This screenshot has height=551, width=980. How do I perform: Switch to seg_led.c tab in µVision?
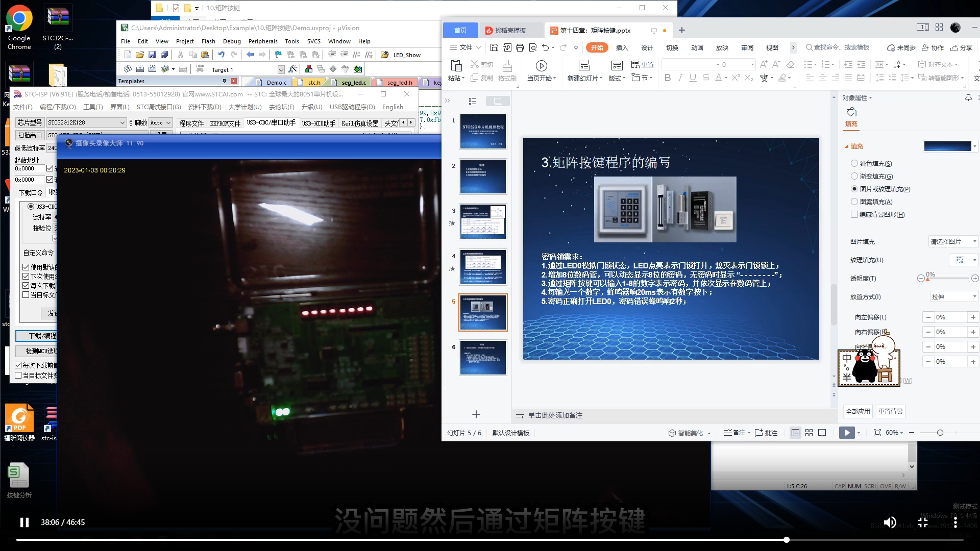[354, 82]
